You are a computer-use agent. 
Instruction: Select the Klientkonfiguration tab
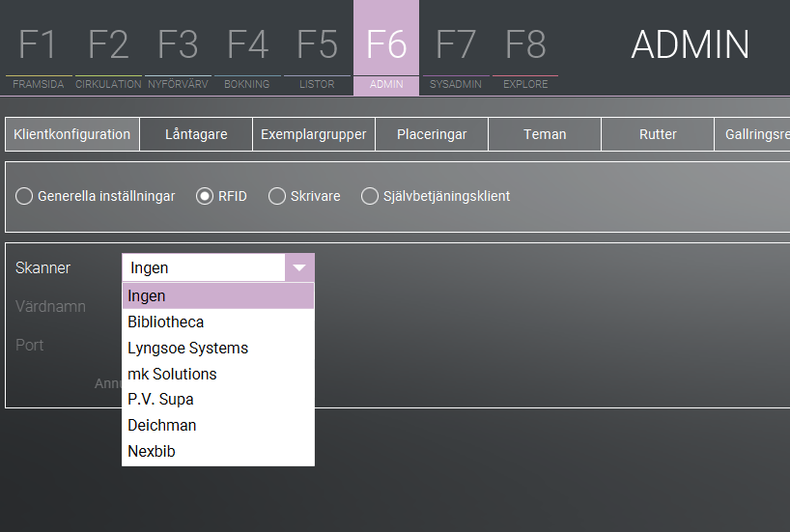point(72,134)
